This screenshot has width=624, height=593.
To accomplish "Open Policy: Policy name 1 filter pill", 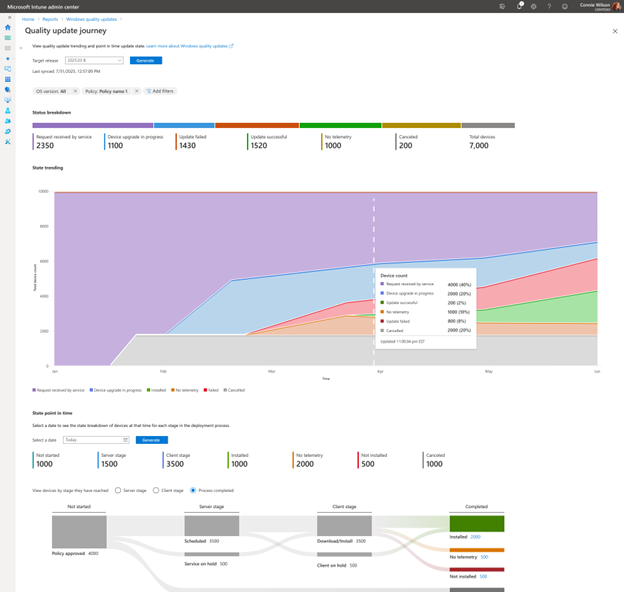I will coord(106,91).
